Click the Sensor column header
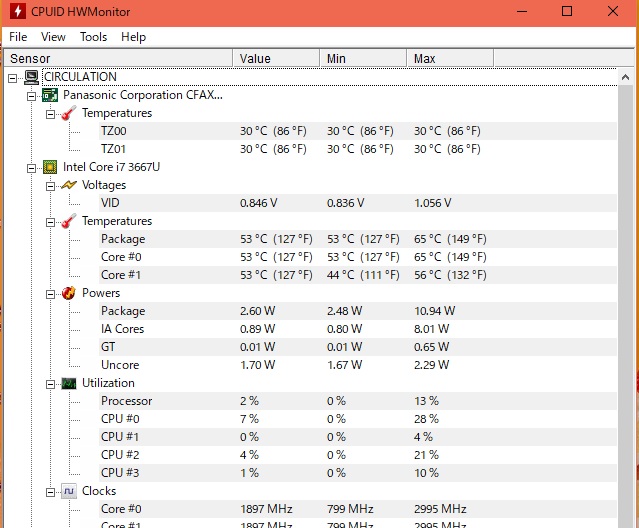 pyautogui.click(x=117, y=58)
